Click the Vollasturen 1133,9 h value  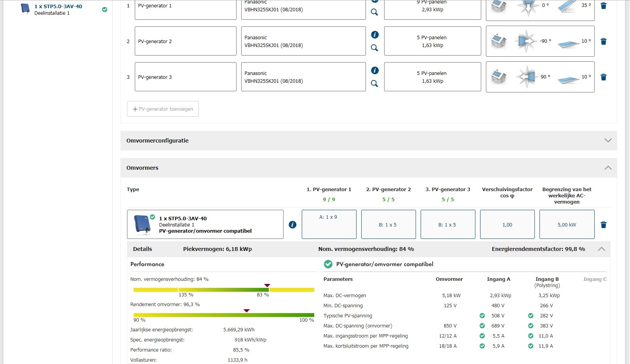tap(237, 360)
